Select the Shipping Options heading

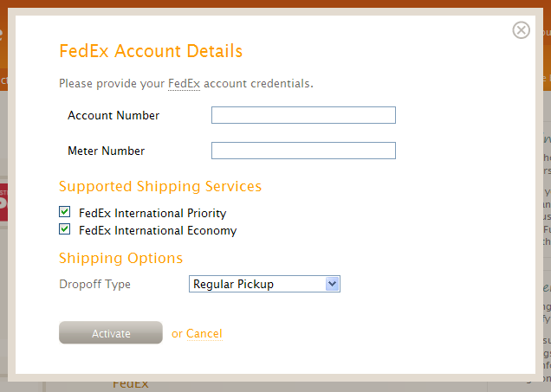coord(121,258)
